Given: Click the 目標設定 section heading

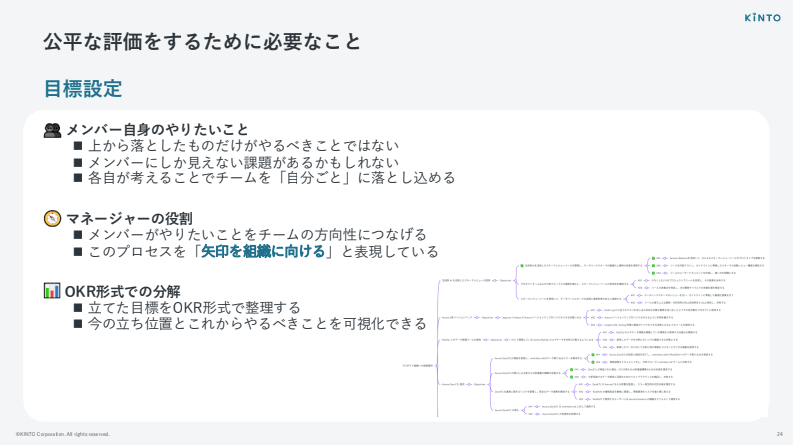Looking at the screenshot, I should (82, 88).
